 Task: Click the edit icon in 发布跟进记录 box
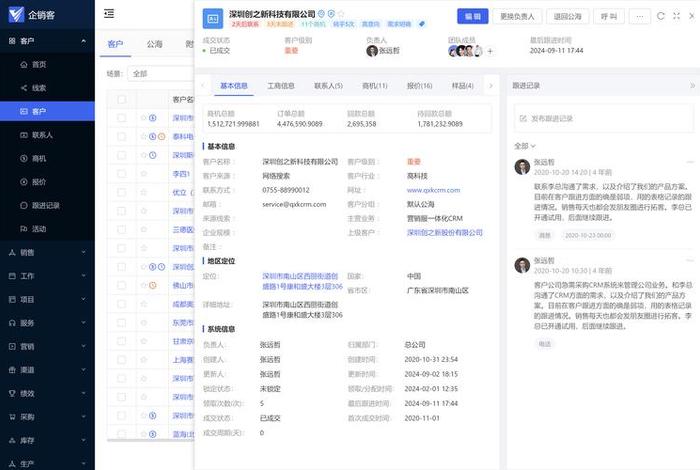click(x=523, y=118)
